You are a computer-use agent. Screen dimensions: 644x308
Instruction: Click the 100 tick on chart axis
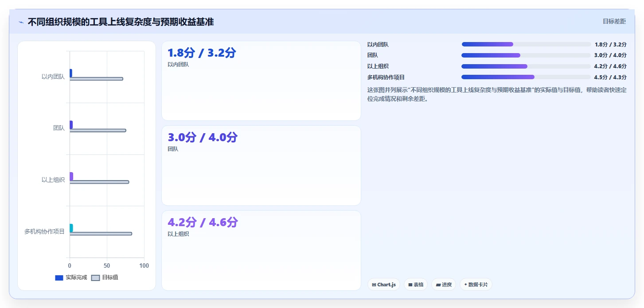(x=144, y=266)
